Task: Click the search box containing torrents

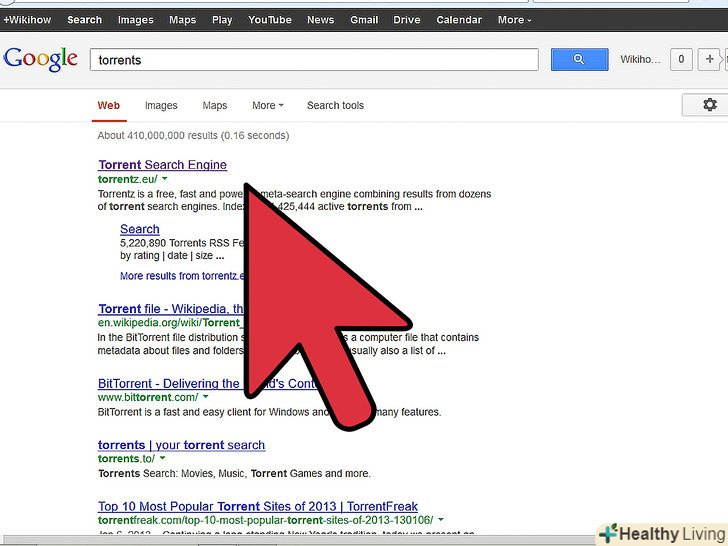Action: 314,59
